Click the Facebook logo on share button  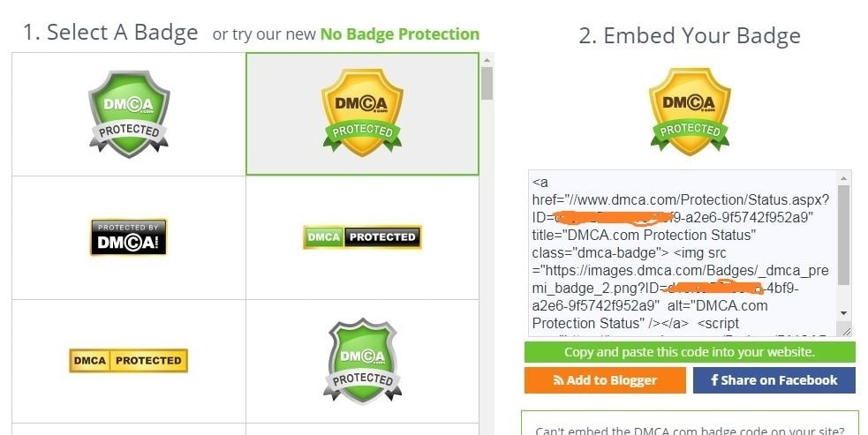[x=713, y=380]
